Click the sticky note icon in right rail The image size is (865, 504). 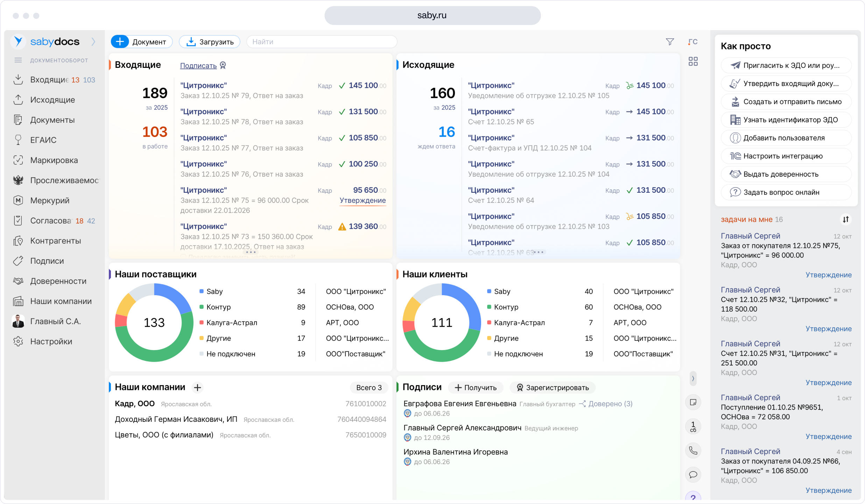(693, 402)
